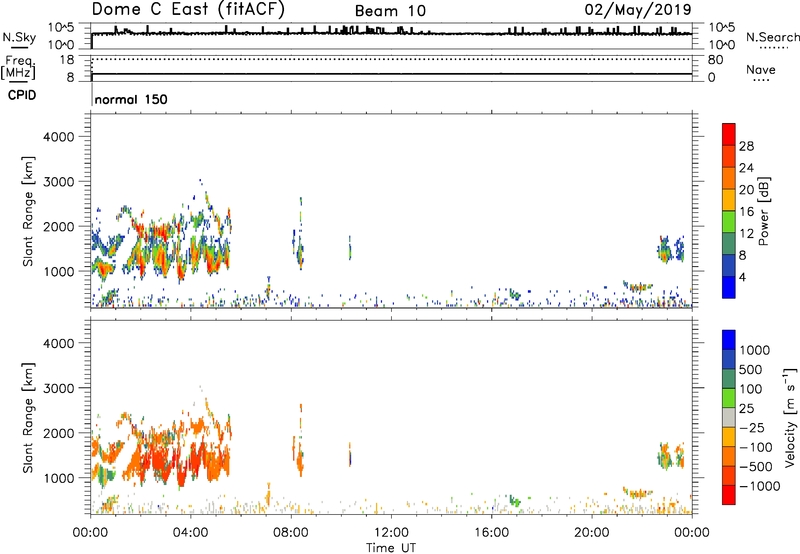
Task: Click the red segment above 28 dB
Action: 729,134
